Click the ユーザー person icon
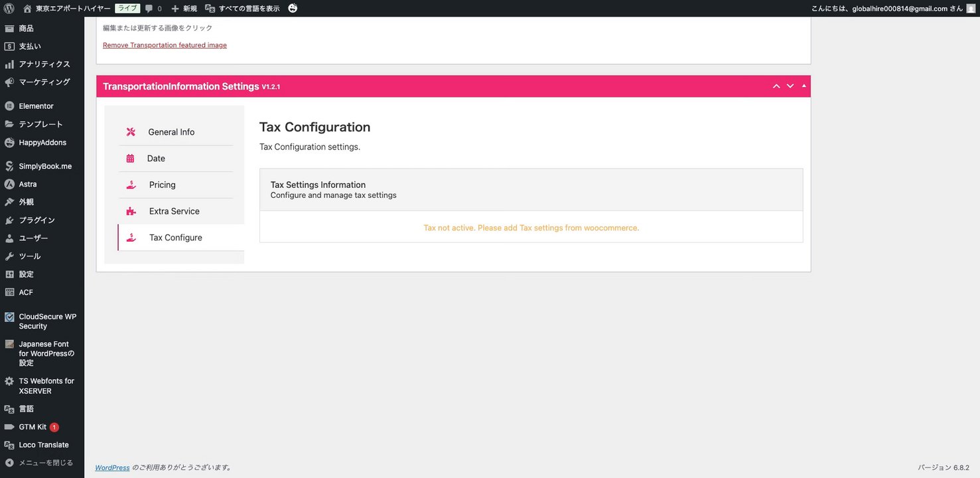980x478 pixels. click(x=9, y=238)
